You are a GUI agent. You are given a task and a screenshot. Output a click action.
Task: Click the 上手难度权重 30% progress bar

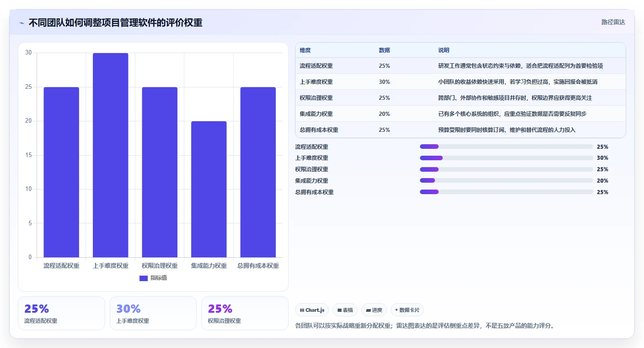tap(506, 158)
